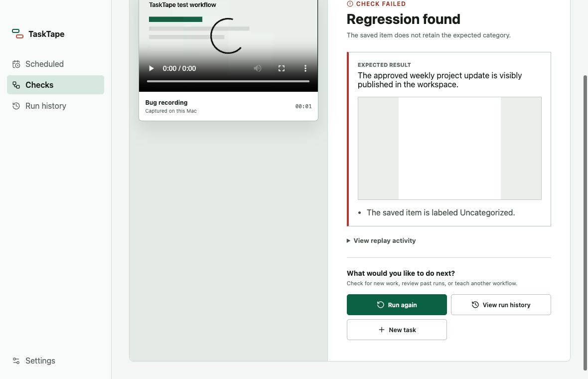Click 'Captured on this Mac' text
The height and width of the screenshot is (379, 588).
click(x=171, y=111)
